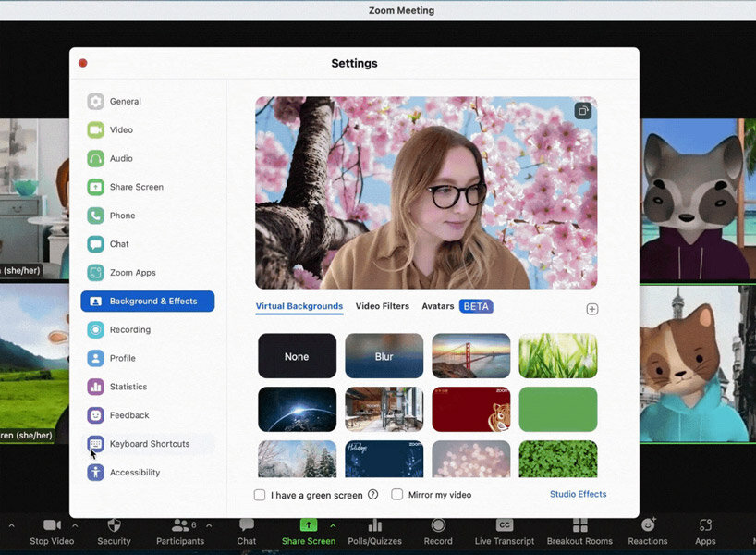The width and height of the screenshot is (756, 555).
Task: Click the green screen help question mark
Action: [372, 494]
